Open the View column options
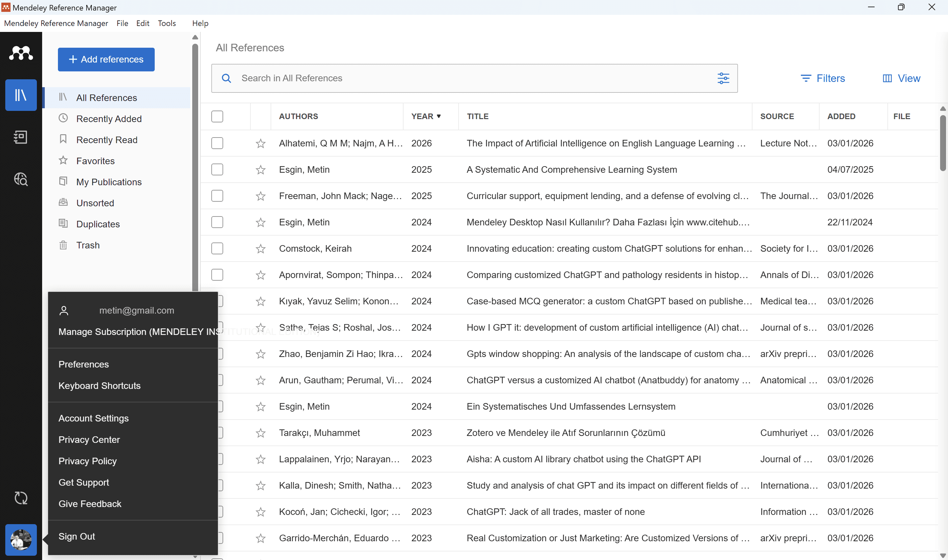The width and height of the screenshot is (948, 560). click(902, 78)
